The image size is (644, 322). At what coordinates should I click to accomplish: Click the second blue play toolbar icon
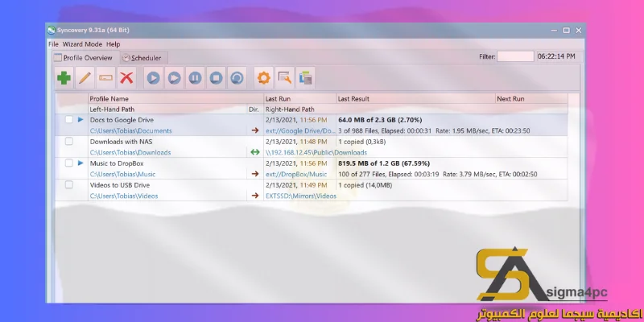coord(174,77)
